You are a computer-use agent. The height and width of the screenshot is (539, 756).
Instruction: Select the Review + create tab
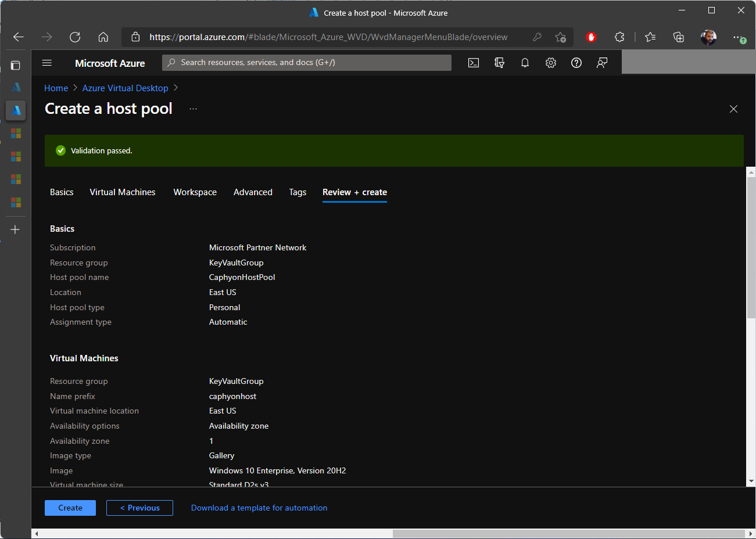pyautogui.click(x=354, y=192)
